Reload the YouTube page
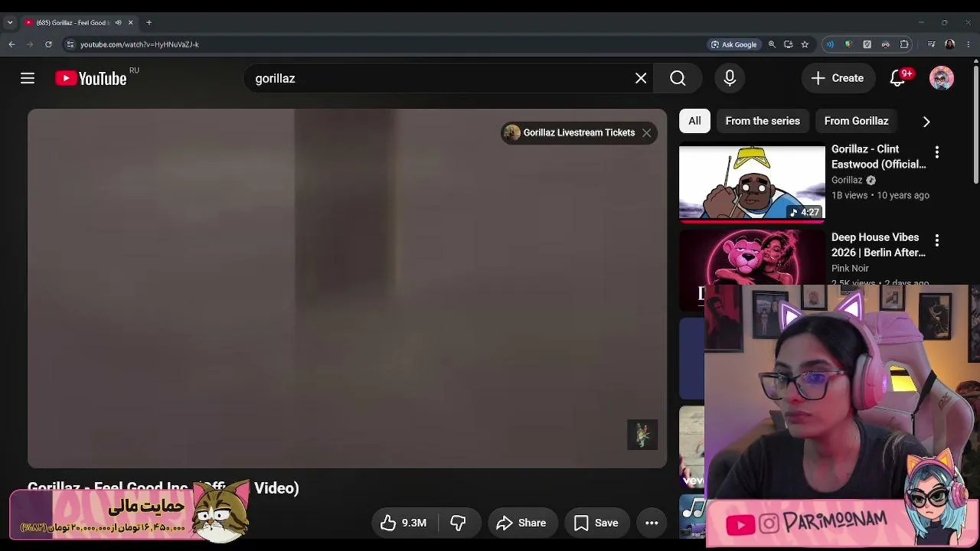 (48, 44)
